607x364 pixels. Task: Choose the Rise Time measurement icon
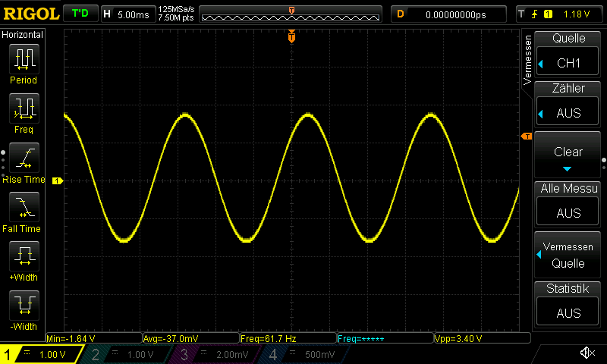click(24, 158)
